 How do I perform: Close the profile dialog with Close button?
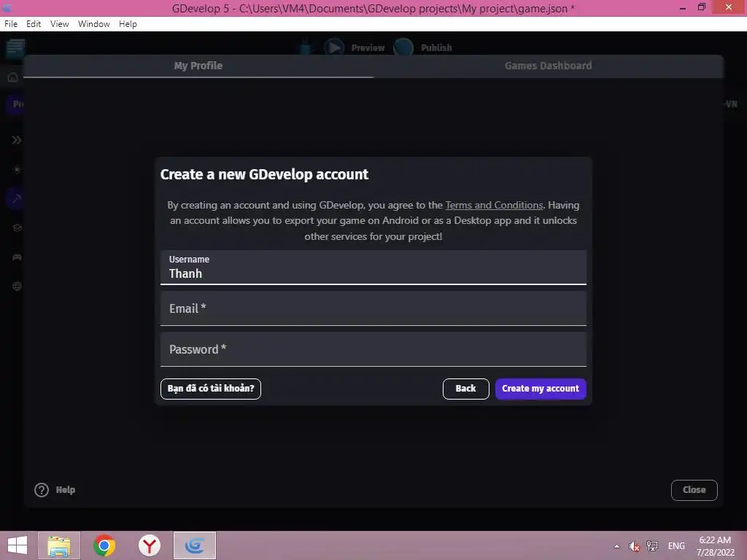pos(694,490)
